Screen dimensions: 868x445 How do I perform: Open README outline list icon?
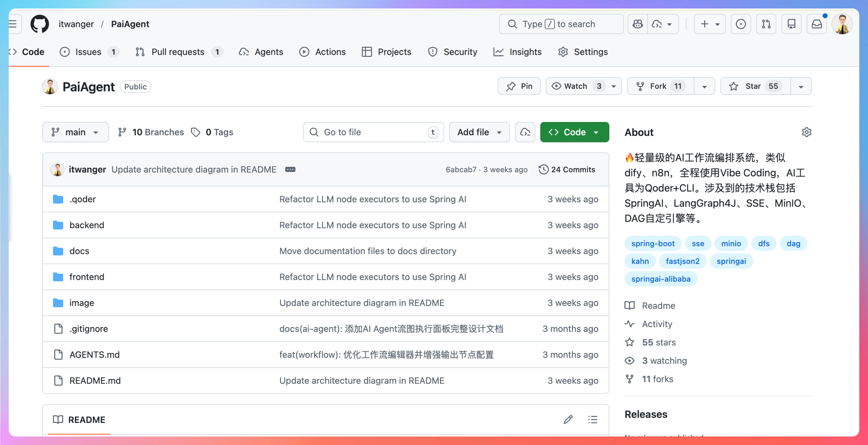(593, 419)
